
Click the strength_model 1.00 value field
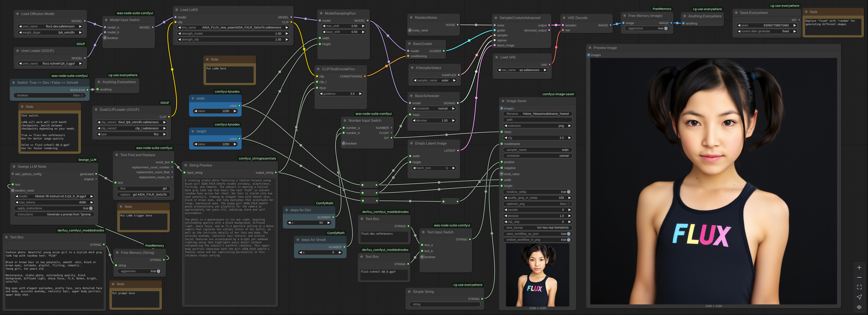[x=233, y=34]
